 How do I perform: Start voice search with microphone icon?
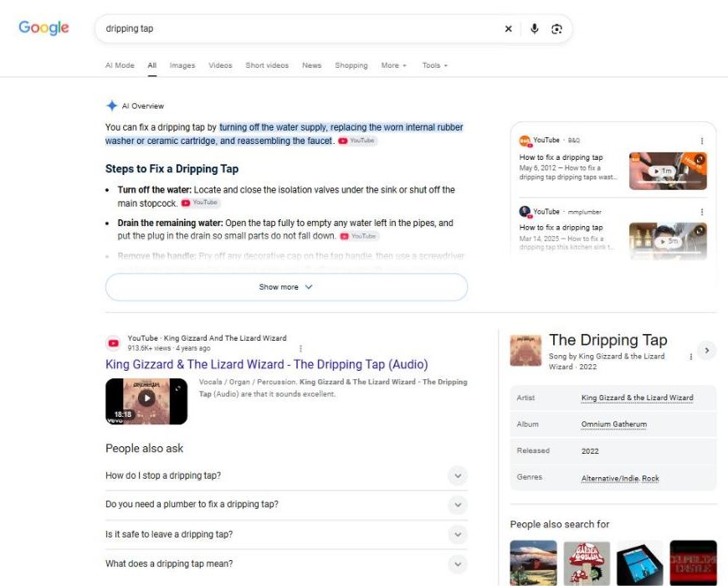(x=535, y=28)
